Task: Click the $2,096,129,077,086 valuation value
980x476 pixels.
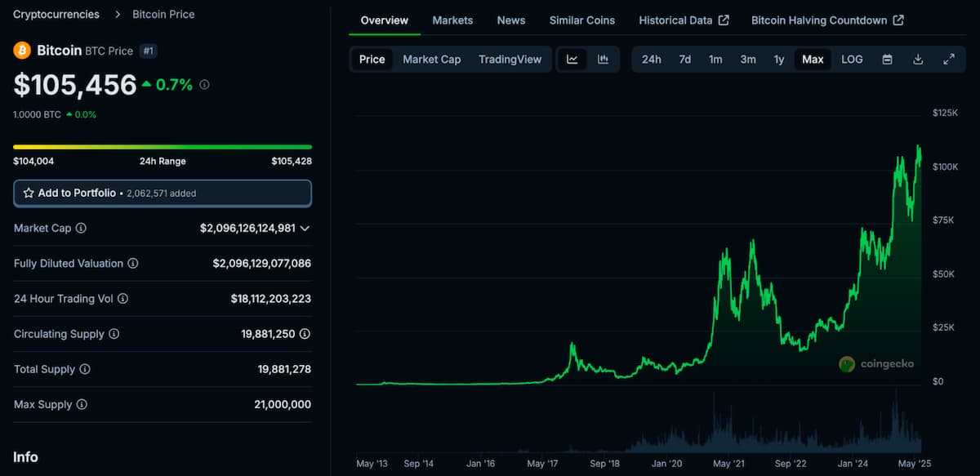Action: click(261, 264)
